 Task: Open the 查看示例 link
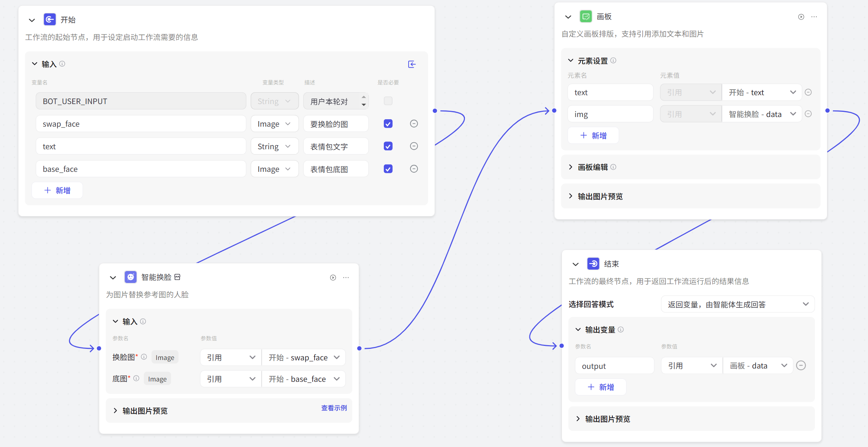coord(334,408)
